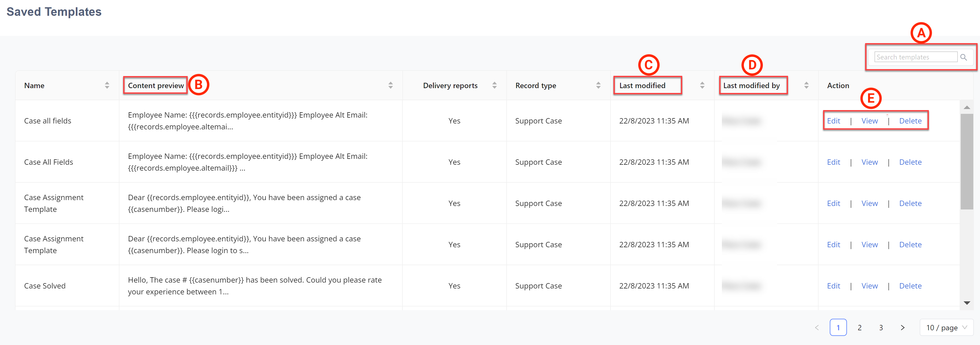Sort templates using Content preview sort icon

pos(390,85)
